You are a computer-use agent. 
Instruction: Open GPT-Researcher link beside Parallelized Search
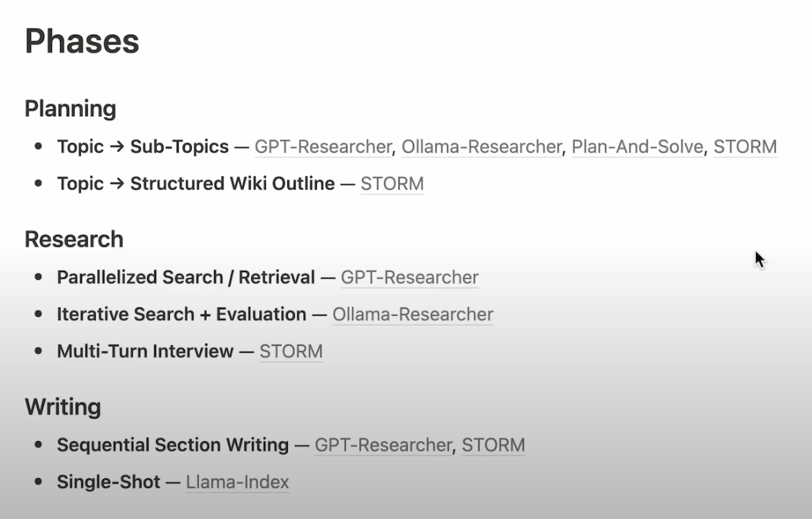tap(409, 277)
